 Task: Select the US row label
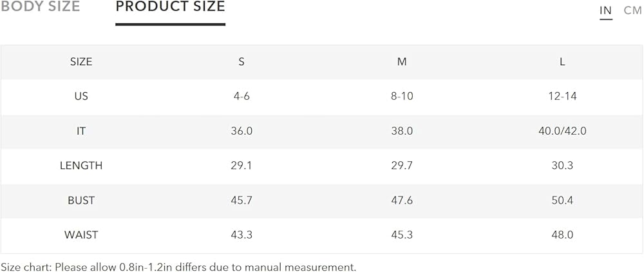[81, 97]
